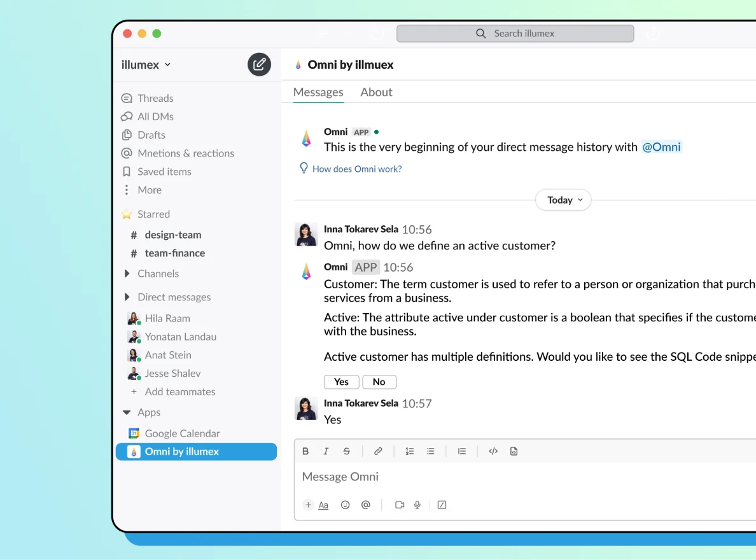Viewport: 756px width, 560px height.
Task: Toggle bold formatting in the composer
Action: 305,451
